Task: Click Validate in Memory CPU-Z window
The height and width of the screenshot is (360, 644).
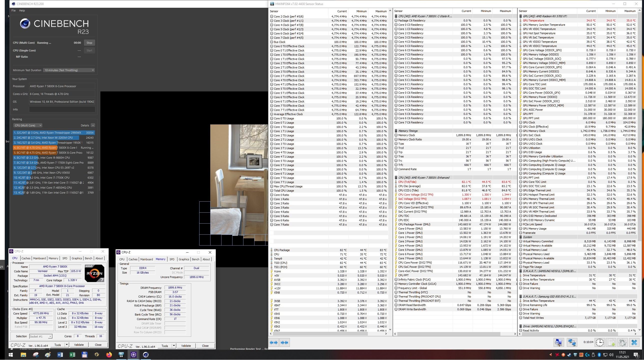Action: tap(186, 346)
